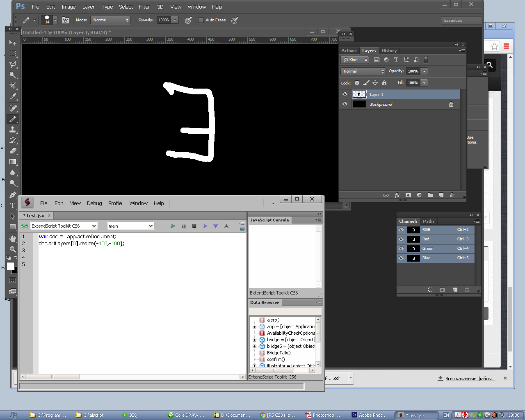The width and height of the screenshot is (525, 420).
Task: Click the Pause script button
Action: (184, 226)
